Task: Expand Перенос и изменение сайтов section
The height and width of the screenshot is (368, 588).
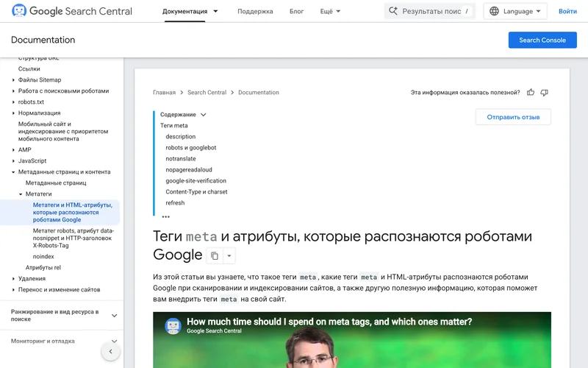Action: click(x=13, y=290)
